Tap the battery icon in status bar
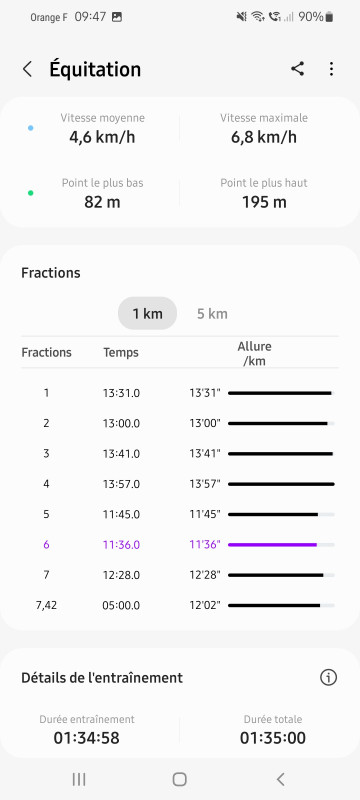Image resolution: width=360 pixels, height=800 pixels. 329,17
